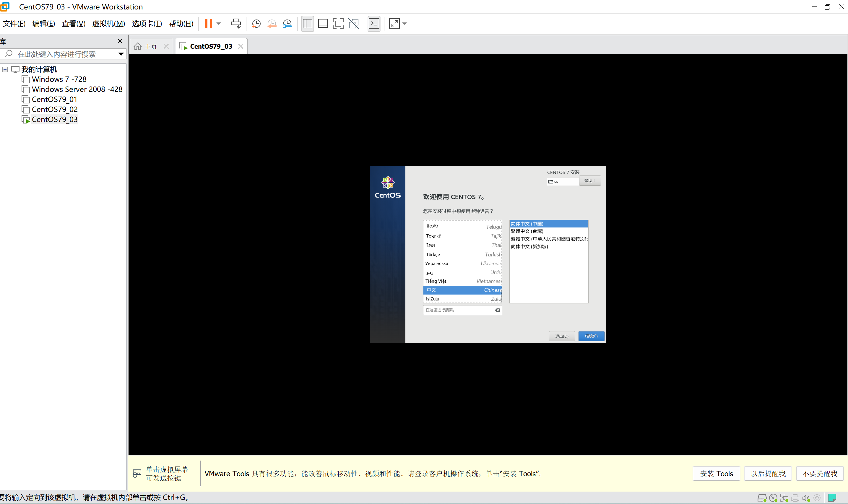Viewport: 848px width, 504px height.
Task: Click the network adapter status icon
Action: click(784, 498)
